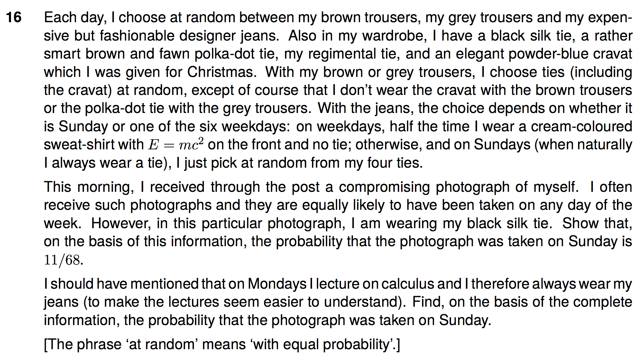
Task: Click the question number 16
Action: (x=14, y=17)
